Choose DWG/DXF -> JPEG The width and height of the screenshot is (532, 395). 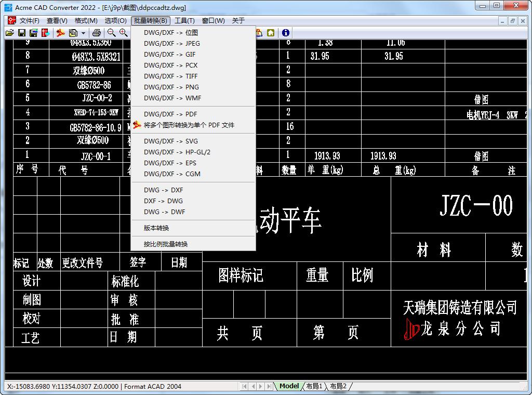[193, 44]
